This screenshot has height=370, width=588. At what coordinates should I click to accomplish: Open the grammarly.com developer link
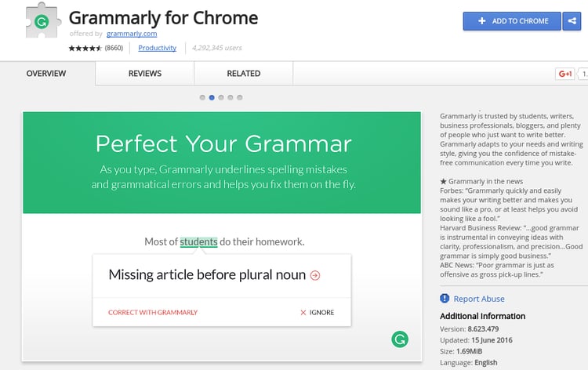click(x=131, y=34)
